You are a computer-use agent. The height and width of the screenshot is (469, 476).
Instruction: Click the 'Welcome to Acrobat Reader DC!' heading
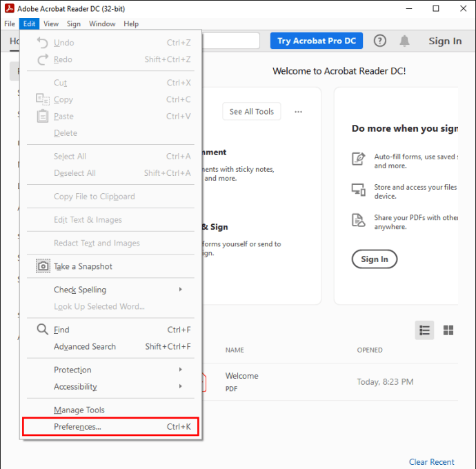point(339,71)
